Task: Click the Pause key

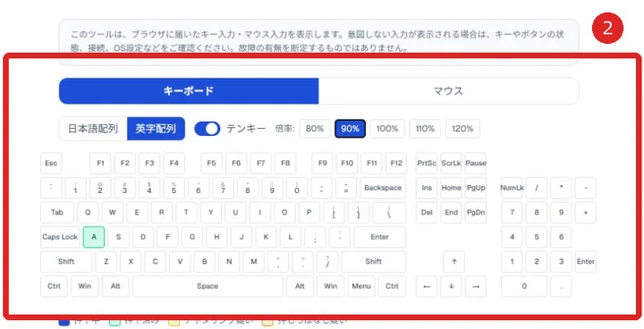Action: tap(476, 163)
